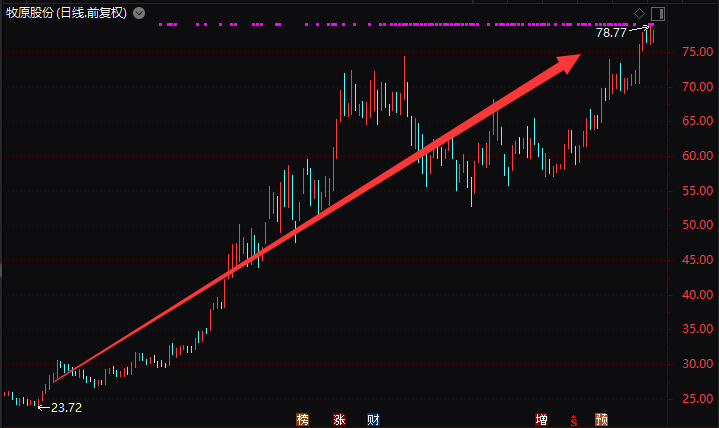Image resolution: width=719 pixels, height=428 pixels.
Task: Toggle the side panel layout icon
Action: click(x=658, y=14)
